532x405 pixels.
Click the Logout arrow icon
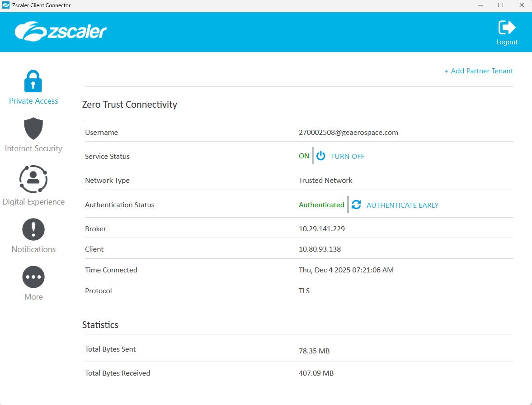[507, 28]
